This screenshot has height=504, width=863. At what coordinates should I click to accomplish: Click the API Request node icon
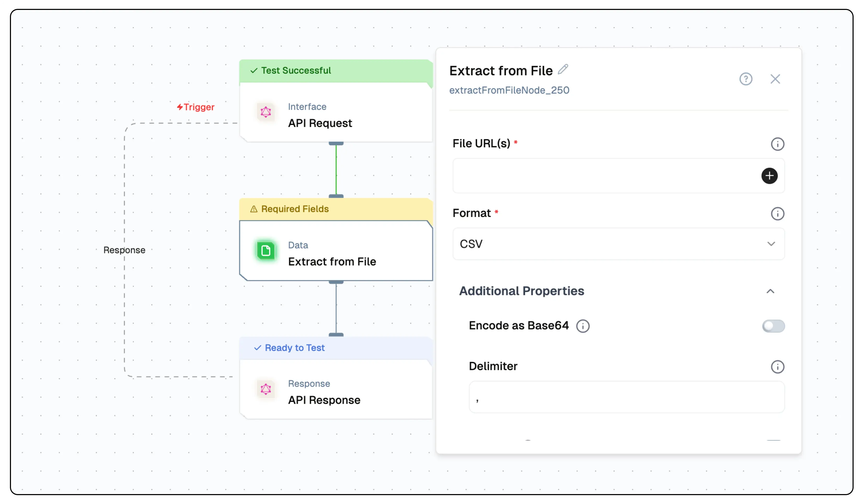(x=266, y=112)
